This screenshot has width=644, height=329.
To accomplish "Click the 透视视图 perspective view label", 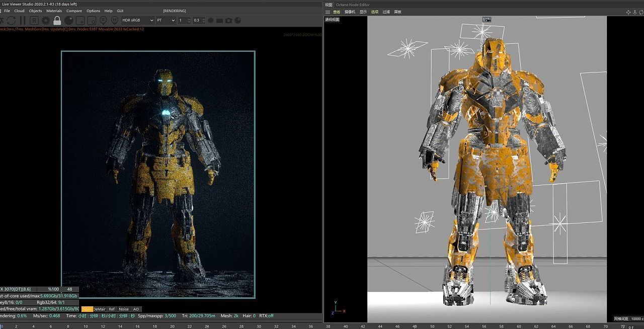I will 332,20.
